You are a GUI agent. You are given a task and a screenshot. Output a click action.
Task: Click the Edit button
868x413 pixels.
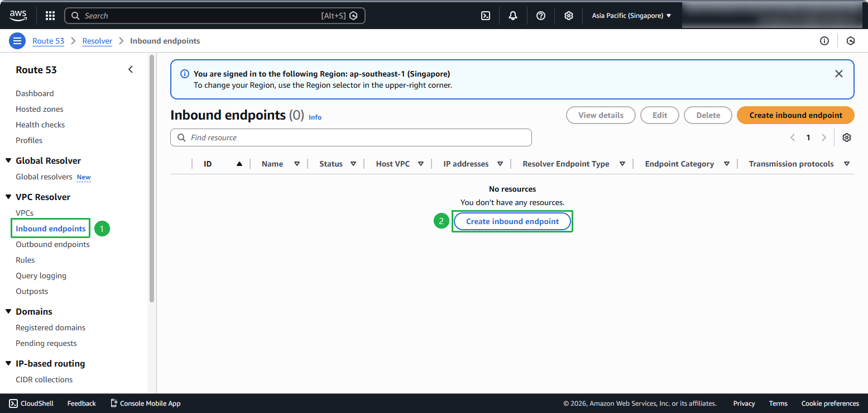point(660,115)
